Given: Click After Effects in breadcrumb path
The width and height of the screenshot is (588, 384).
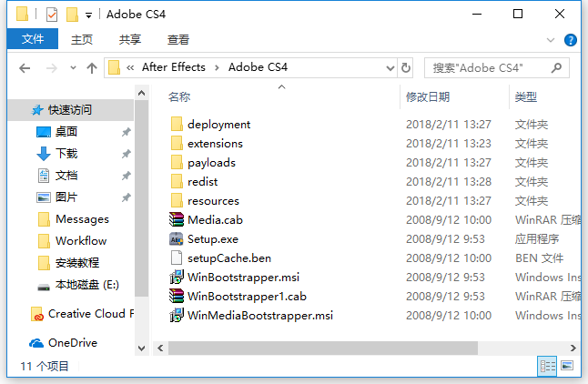Looking at the screenshot, I should point(174,67).
